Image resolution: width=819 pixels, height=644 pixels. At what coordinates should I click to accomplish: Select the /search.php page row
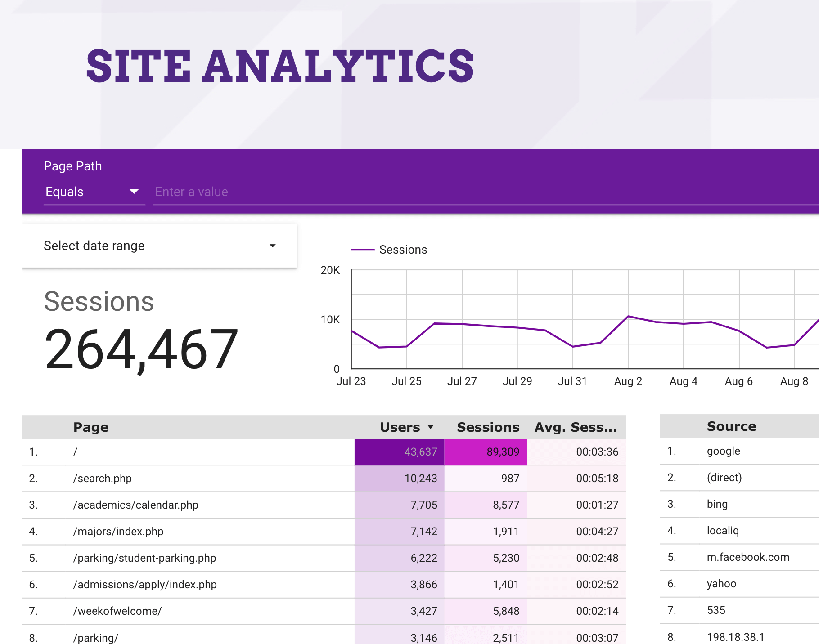[103, 478]
